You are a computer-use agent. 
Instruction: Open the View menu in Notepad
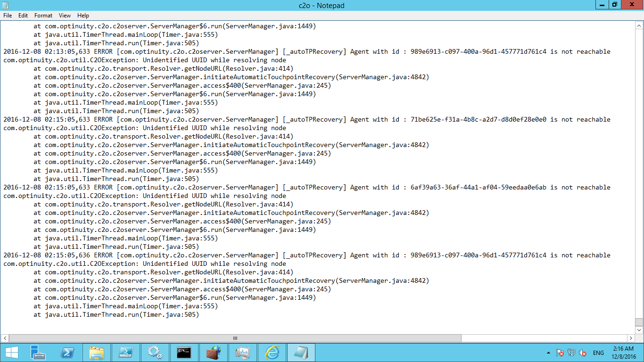(65, 15)
